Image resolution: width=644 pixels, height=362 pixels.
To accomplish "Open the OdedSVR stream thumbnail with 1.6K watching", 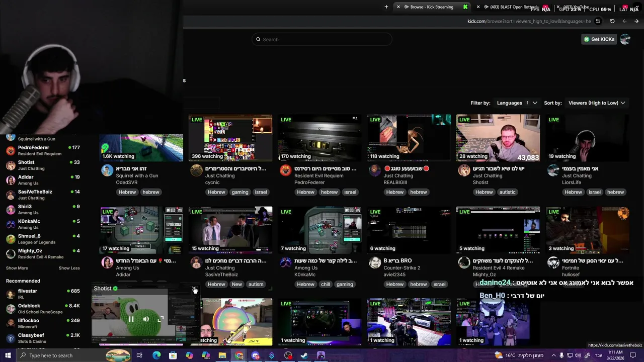I will tap(141, 147).
